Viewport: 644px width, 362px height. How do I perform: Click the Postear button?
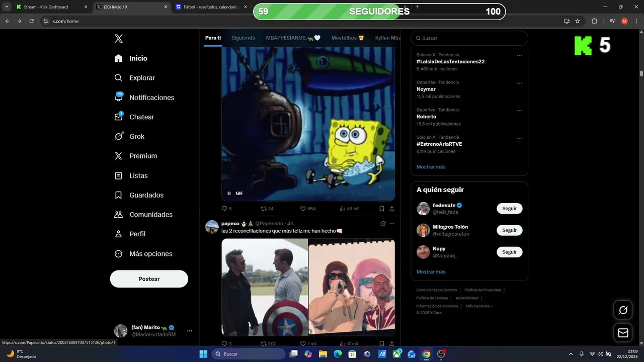(x=149, y=279)
